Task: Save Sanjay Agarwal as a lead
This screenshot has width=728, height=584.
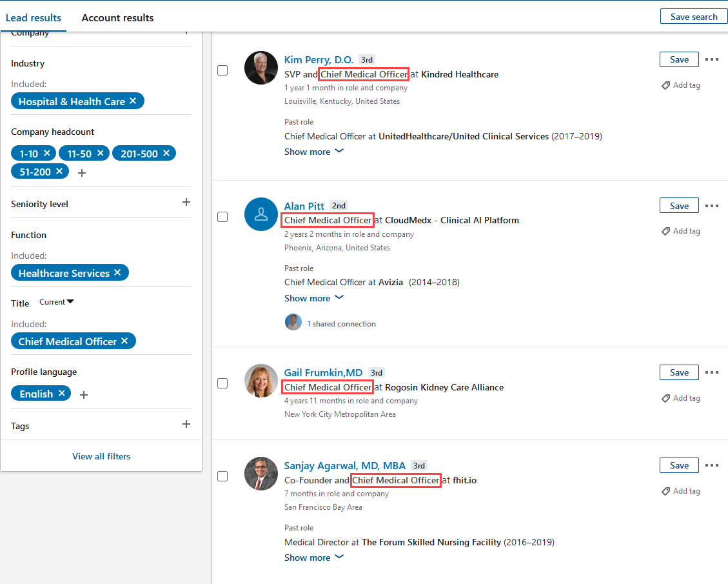Action: pos(679,465)
